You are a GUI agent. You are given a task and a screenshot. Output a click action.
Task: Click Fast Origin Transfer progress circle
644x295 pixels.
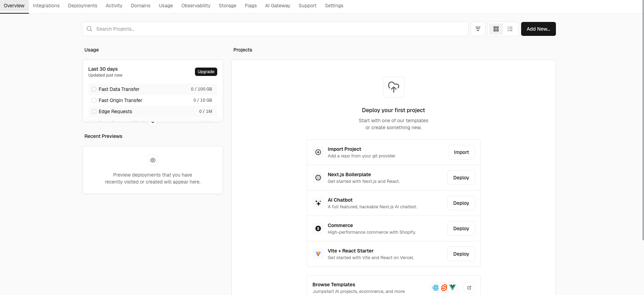pyautogui.click(x=94, y=100)
